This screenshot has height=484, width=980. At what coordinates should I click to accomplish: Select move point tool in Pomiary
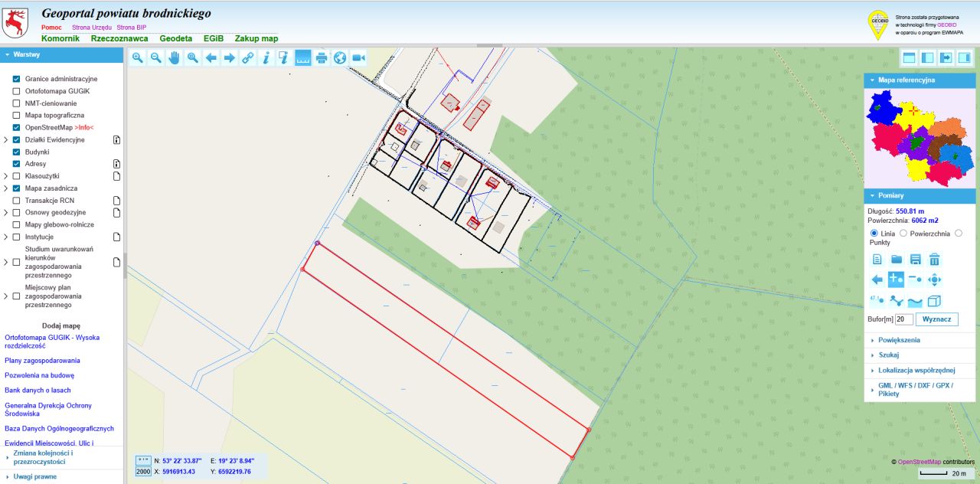[x=934, y=280]
